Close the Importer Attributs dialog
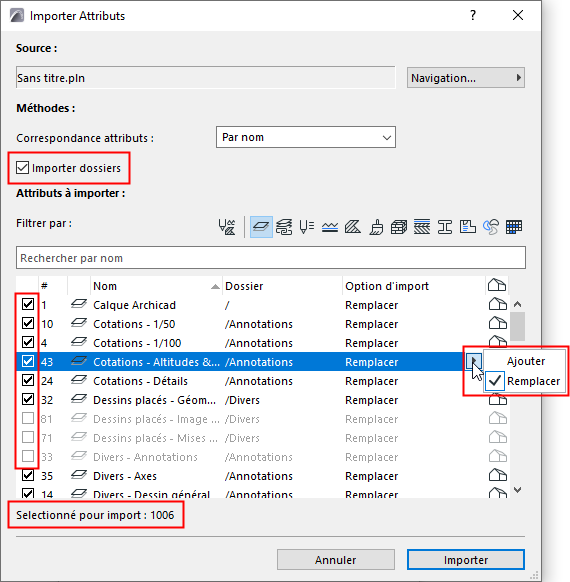Viewport: 570px width, 582px height. (x=518, y=15)
